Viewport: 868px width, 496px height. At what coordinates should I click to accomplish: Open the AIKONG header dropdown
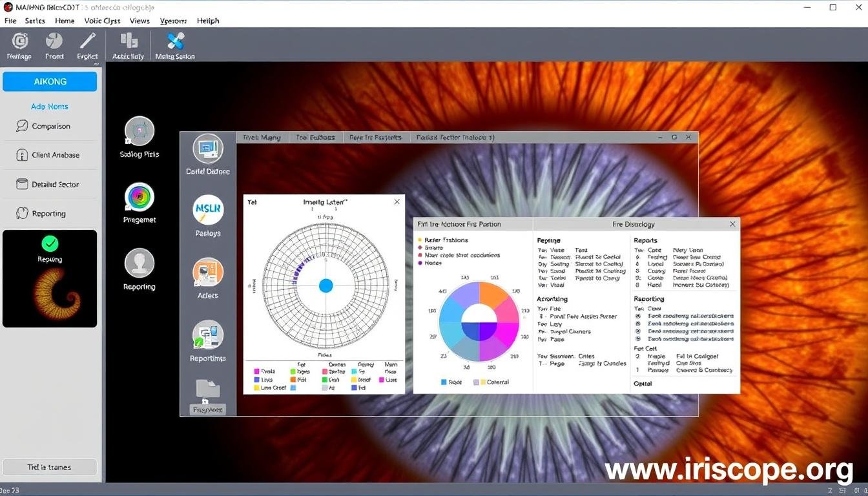[x=50, y=81]
